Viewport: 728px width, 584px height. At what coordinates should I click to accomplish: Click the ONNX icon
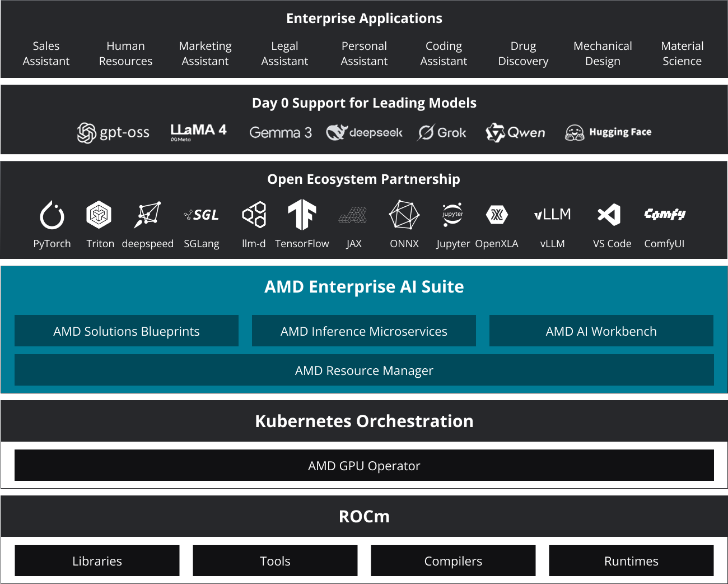tap(404, 215)
